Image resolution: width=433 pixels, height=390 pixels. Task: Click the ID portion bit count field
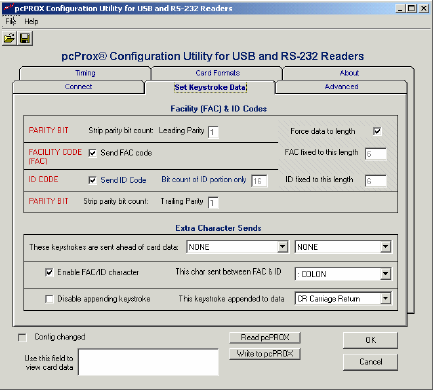click(259, 181)
